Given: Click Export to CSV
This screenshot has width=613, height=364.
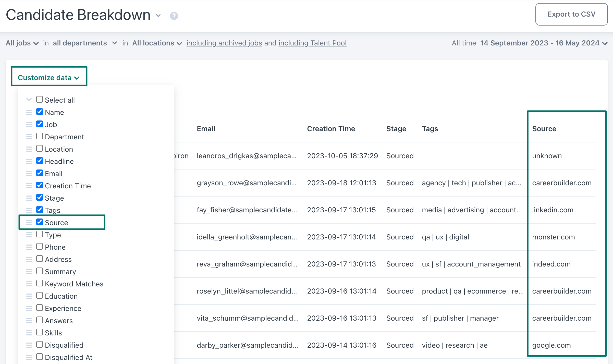Looking at the screenshot, I should point(572,14).
